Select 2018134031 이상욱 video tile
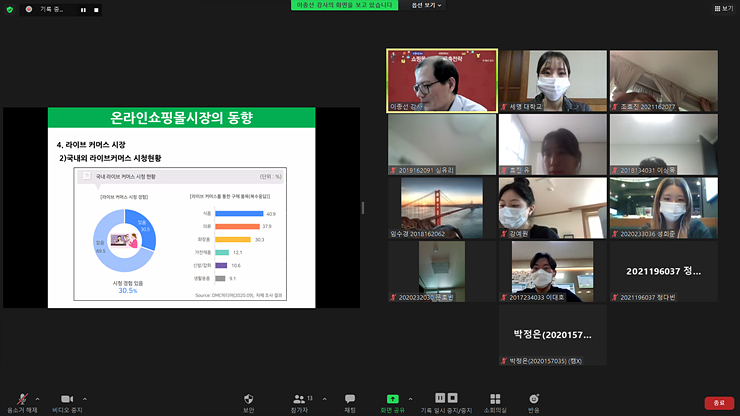 [664, 144]
